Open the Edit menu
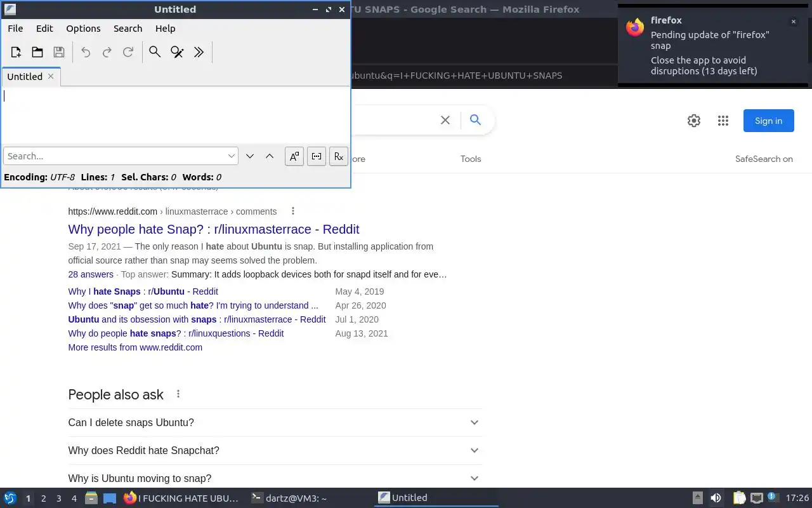This screenshot has height=508, width=812. click(x=44, y=29)
